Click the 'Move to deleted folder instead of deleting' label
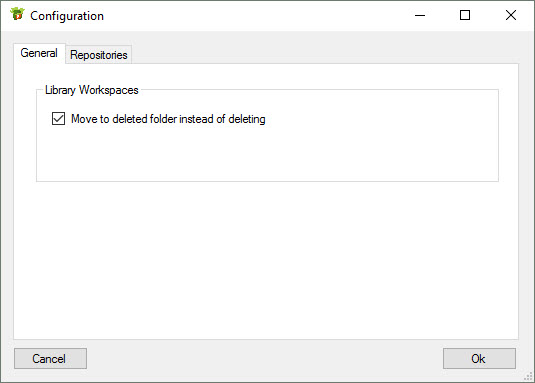This screenshot has height=383, width=535. pyautogui.click(x=168, y=119)
